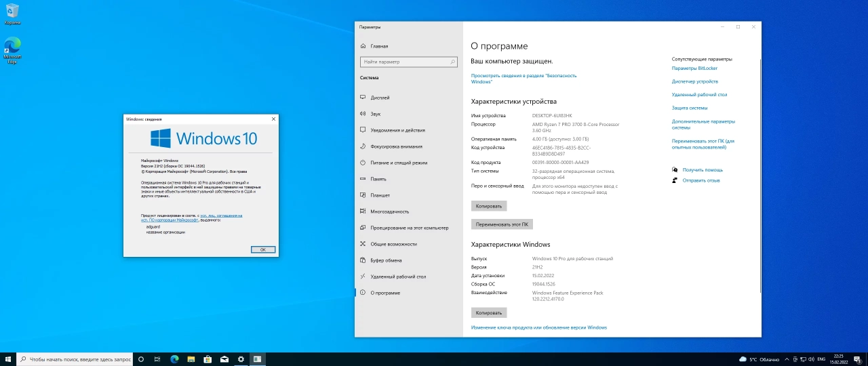Click the version value 21H2 in Settings
The image size is (868, 366).
tap(538, 267)
